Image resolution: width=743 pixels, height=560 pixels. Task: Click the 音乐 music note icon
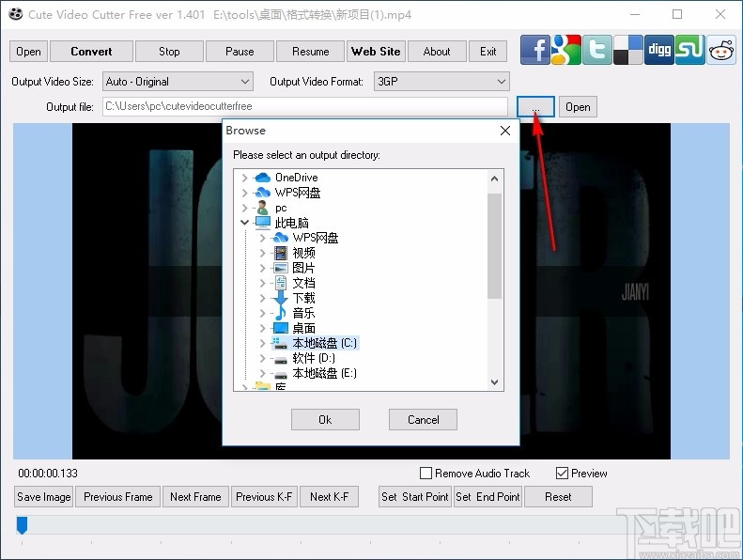pos(281,313)
